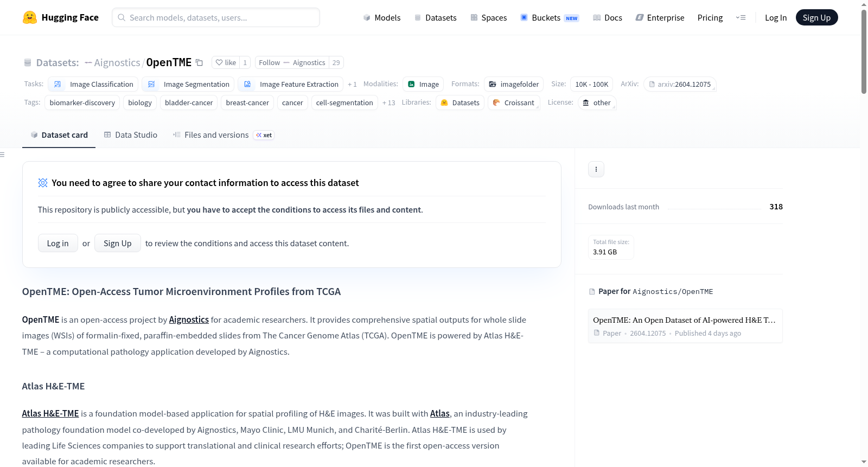Open the Atlas H&E-TME link
Viewport: 868px width, 467px height.
point(50,413)
